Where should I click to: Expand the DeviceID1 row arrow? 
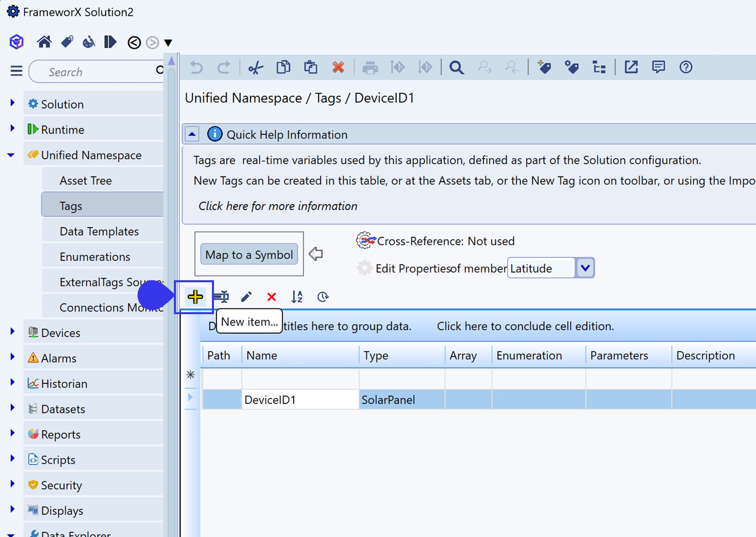click(190, 397)
